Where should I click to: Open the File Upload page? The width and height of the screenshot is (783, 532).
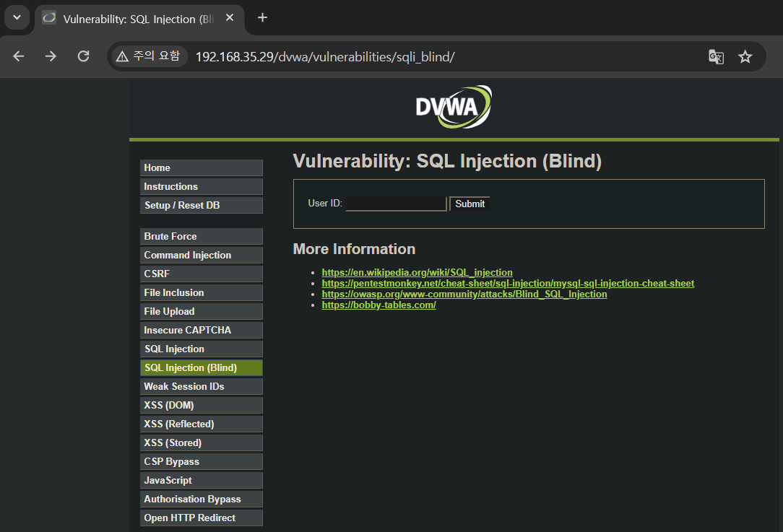[202, 311]
